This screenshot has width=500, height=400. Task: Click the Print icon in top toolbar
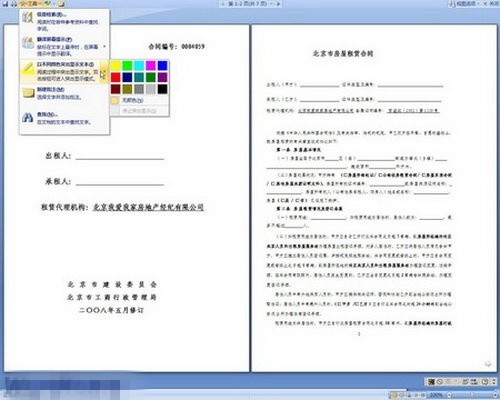pyautogui.click(x=14, y=4)
